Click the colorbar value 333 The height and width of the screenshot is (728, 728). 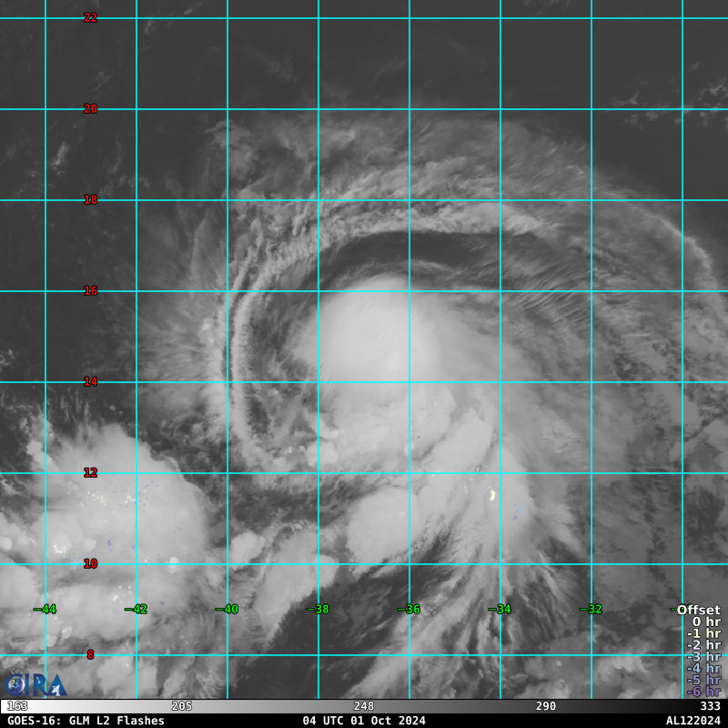coord(711,706)
